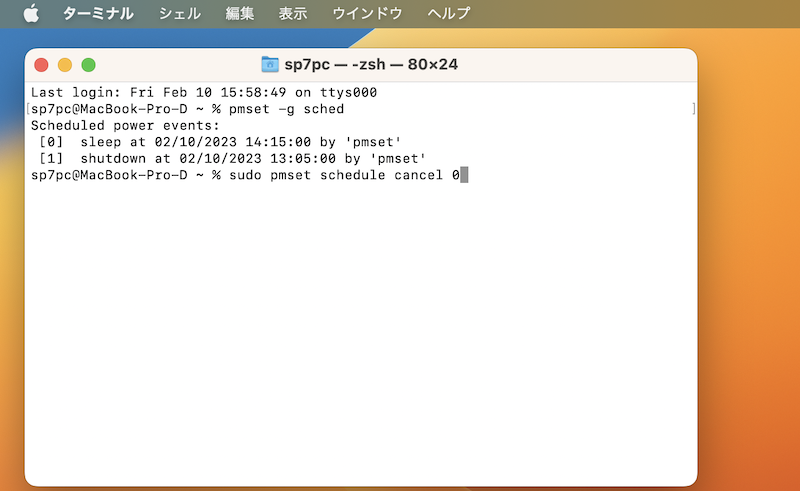Screen dimensions: 800x491
Task: Click the '[0] sleep at 02/10/2023' line
Action: [x=220, y=142]
